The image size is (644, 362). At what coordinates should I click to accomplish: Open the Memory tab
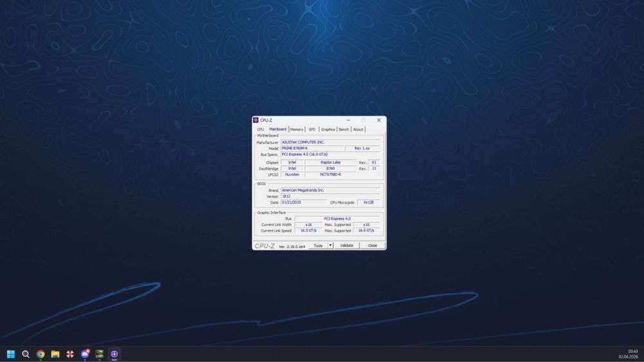(296, 129)
